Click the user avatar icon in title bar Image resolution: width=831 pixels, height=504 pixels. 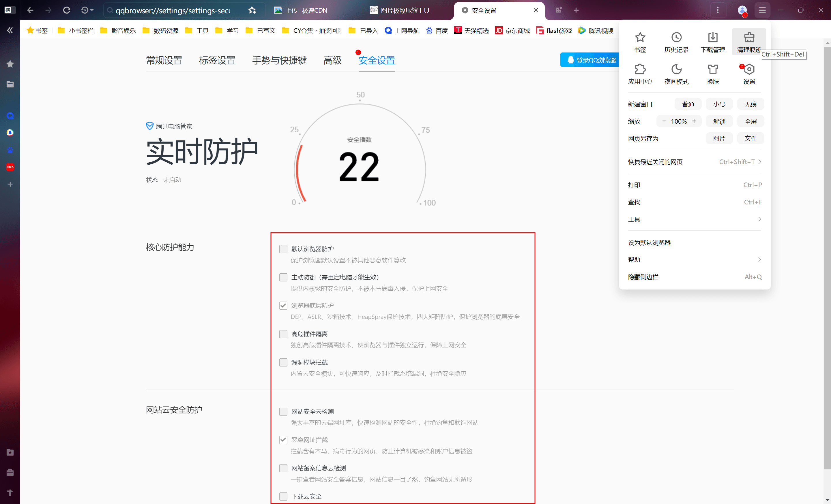click(742, 10)
